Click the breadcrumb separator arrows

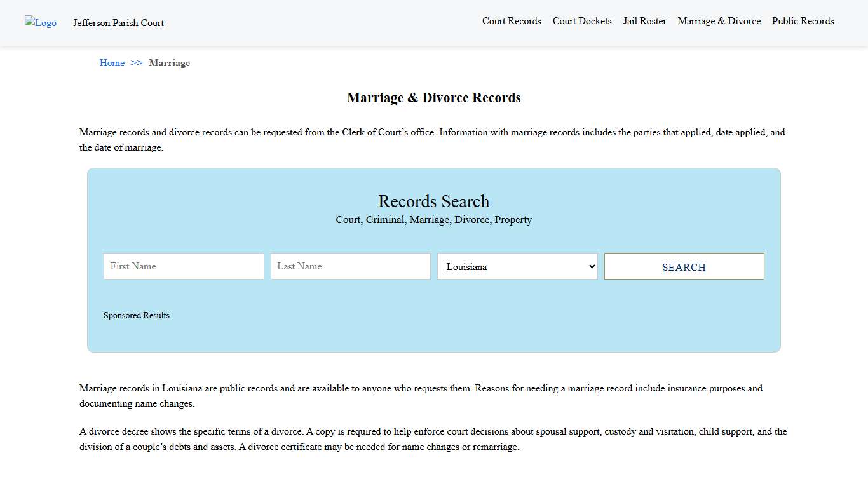[135, 63]
